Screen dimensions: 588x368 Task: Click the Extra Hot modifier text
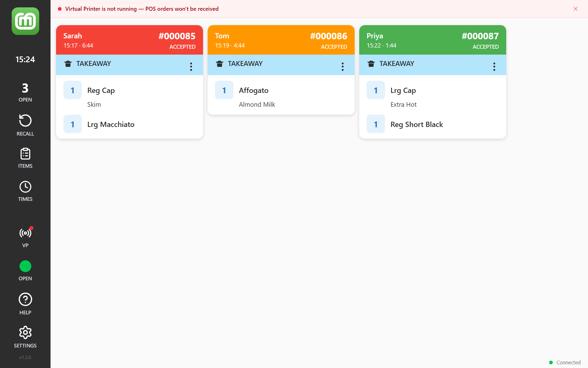404,105
